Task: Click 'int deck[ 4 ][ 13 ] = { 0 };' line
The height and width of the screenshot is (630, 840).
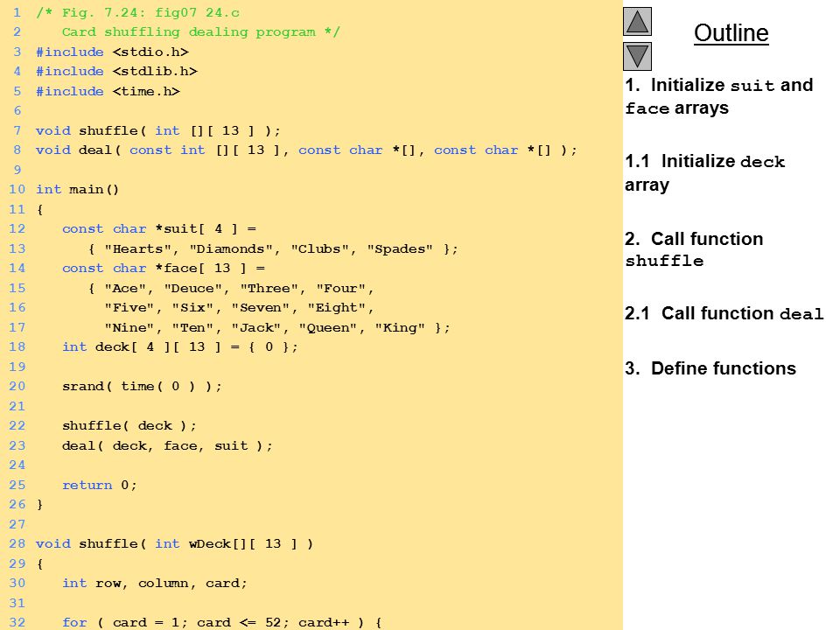Action: [x=180, y=347]
